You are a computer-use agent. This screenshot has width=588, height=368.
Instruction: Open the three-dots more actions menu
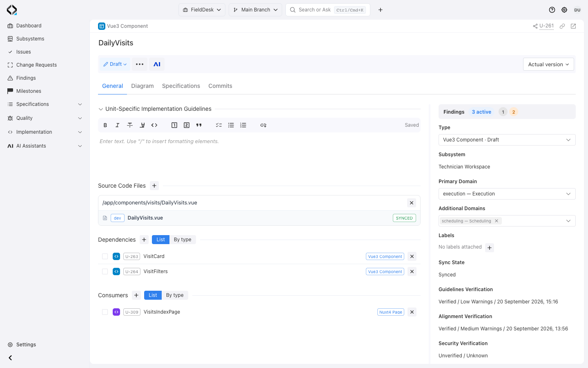tap(140, 64)
